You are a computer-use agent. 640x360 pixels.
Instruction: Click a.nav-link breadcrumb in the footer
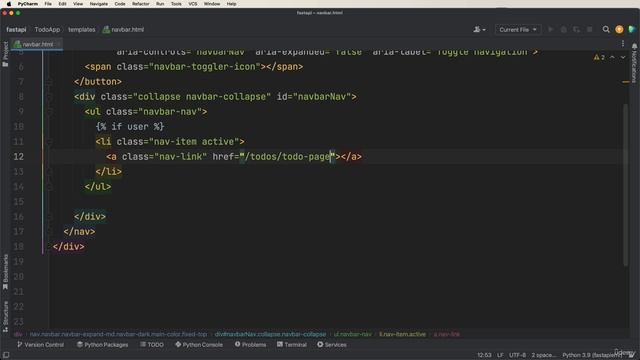tap(447, 334)
